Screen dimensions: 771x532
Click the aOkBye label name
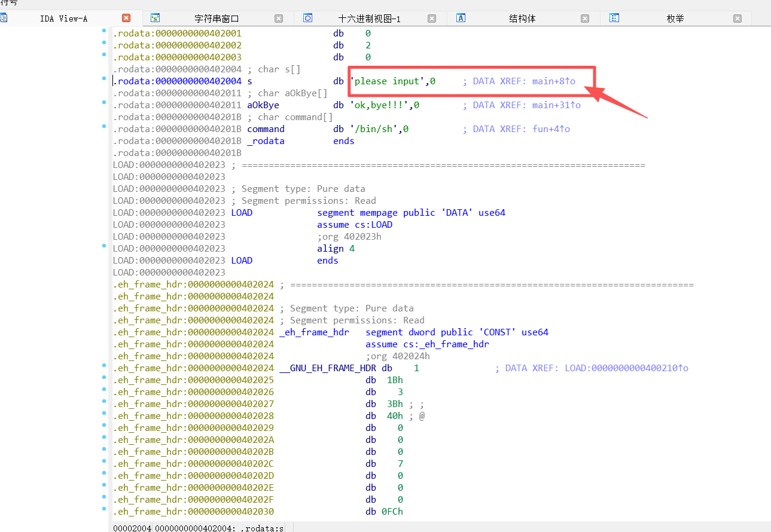[x=263, y=105]
